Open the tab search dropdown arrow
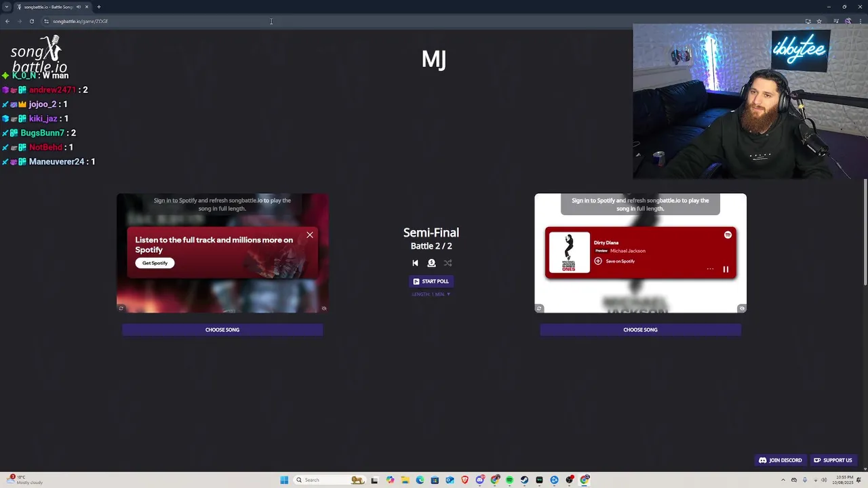The height and width of the screenshot is (488, 868). pyautogui.click(x=7, y=7)
